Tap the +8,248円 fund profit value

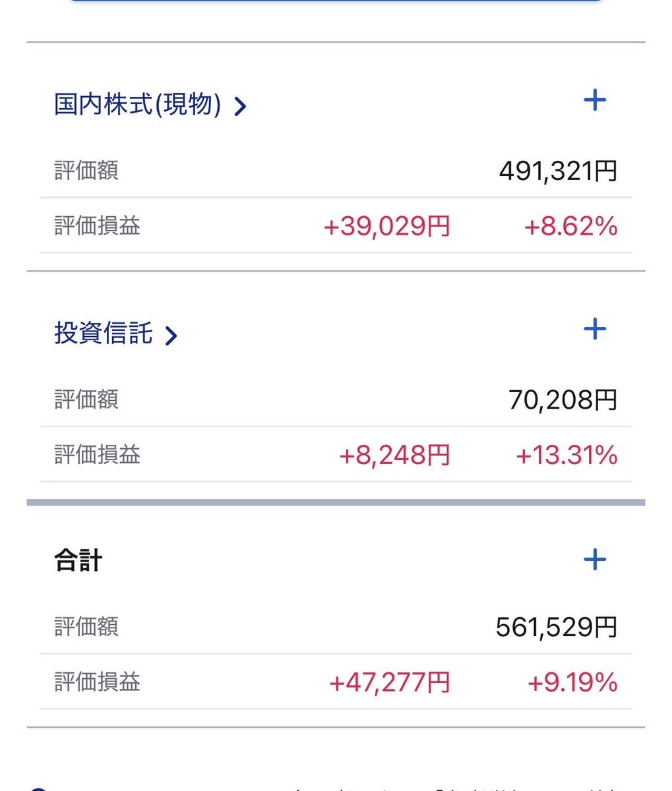click(x=394, y=455)
